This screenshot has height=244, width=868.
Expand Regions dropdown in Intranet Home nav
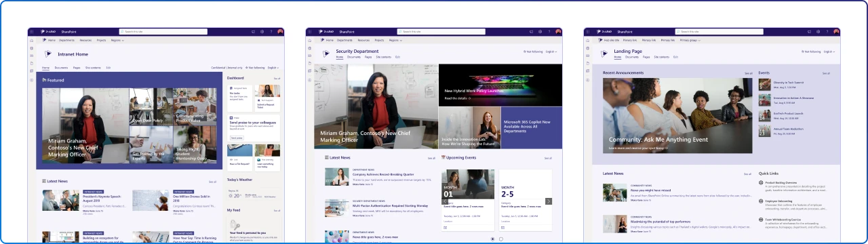(117, 41)
